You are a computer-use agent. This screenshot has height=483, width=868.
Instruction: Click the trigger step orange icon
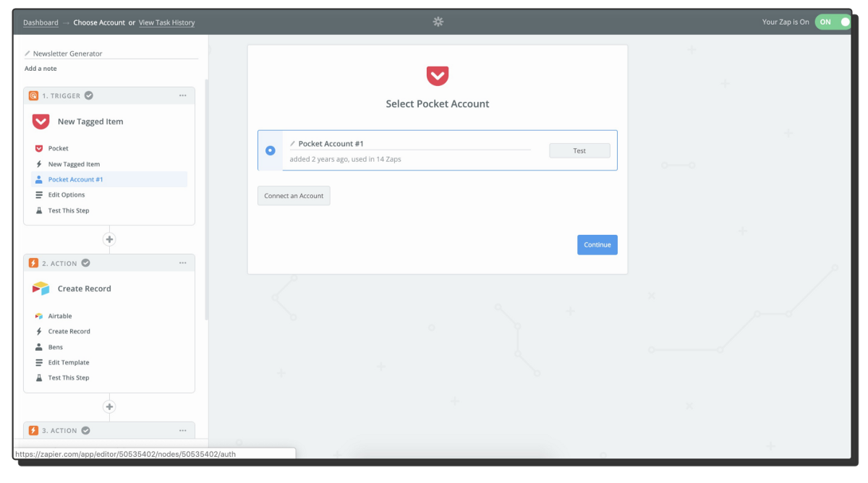tap(33, 95)
